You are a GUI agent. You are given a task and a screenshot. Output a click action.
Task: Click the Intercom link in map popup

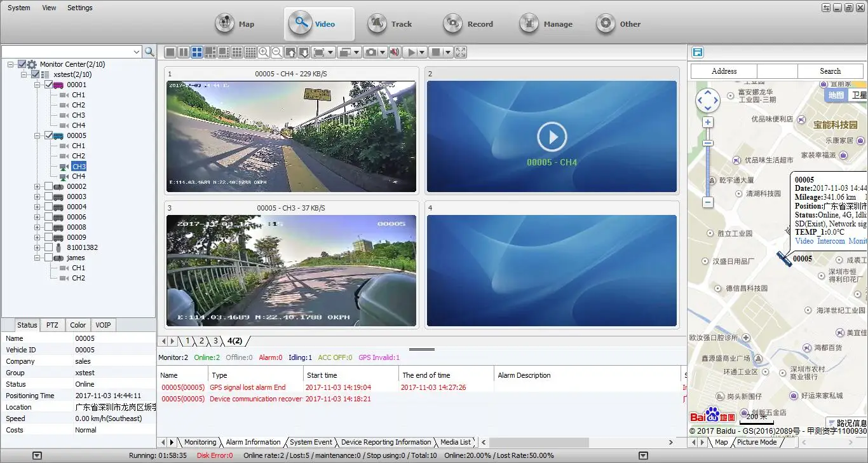[831, 241]
